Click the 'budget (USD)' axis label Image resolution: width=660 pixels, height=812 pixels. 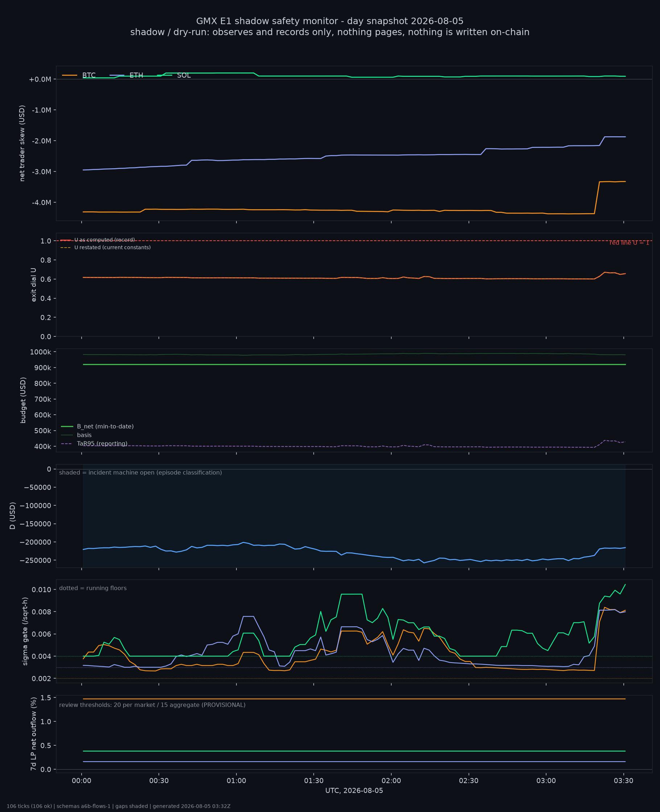(23, 400)
